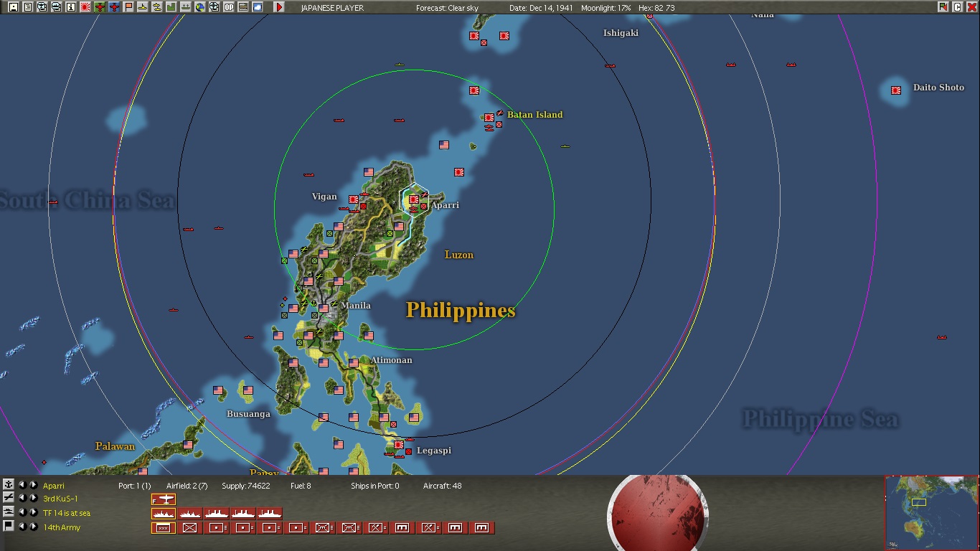Click next arrow on 3rd KuS-1 row
980x551 pixels.
tap(33, 498)
